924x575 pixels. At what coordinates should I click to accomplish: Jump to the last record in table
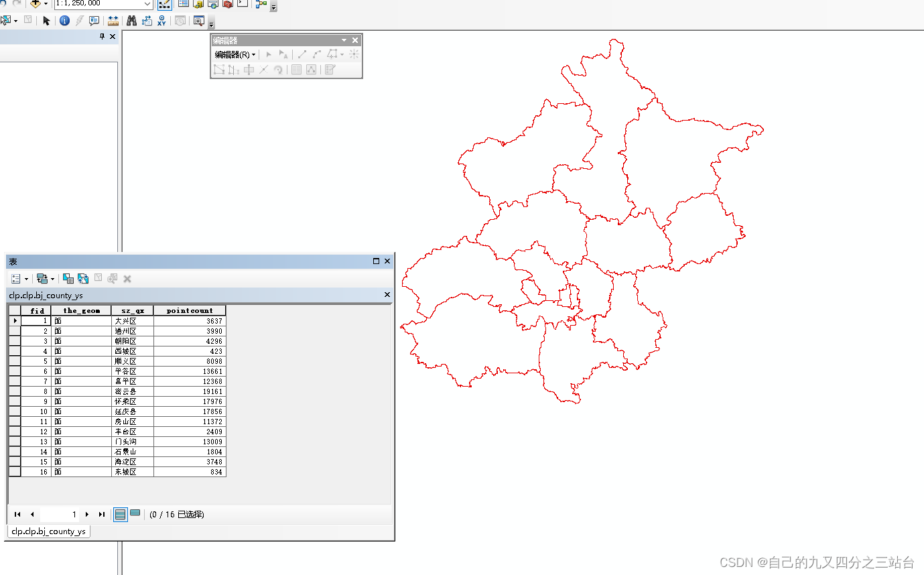coord(101,514)
